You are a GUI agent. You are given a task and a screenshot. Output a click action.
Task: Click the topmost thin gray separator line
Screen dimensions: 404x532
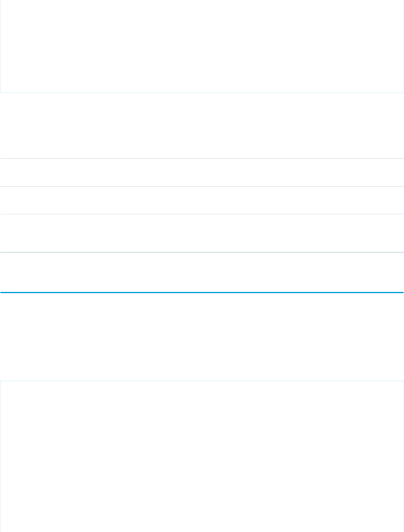pos(202,158)
